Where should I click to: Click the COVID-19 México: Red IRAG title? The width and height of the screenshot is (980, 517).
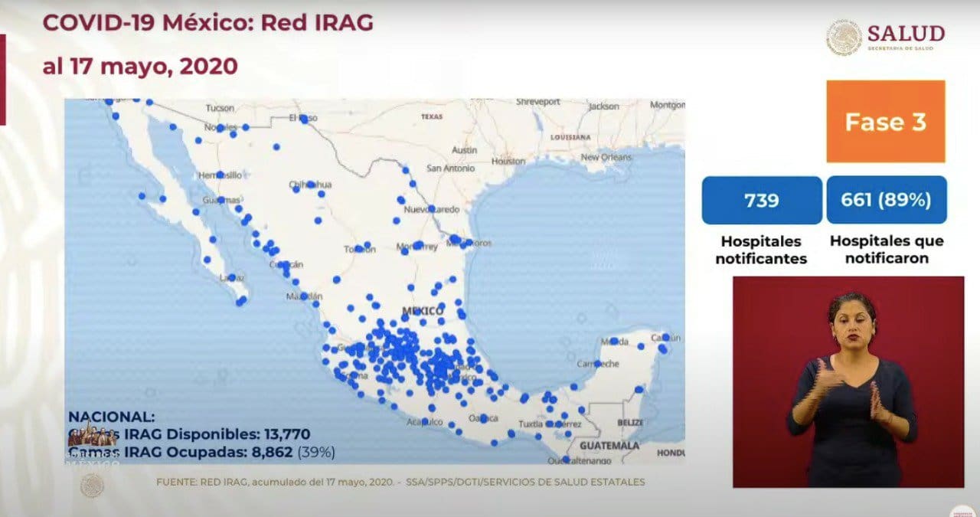(x=208, y=23)
